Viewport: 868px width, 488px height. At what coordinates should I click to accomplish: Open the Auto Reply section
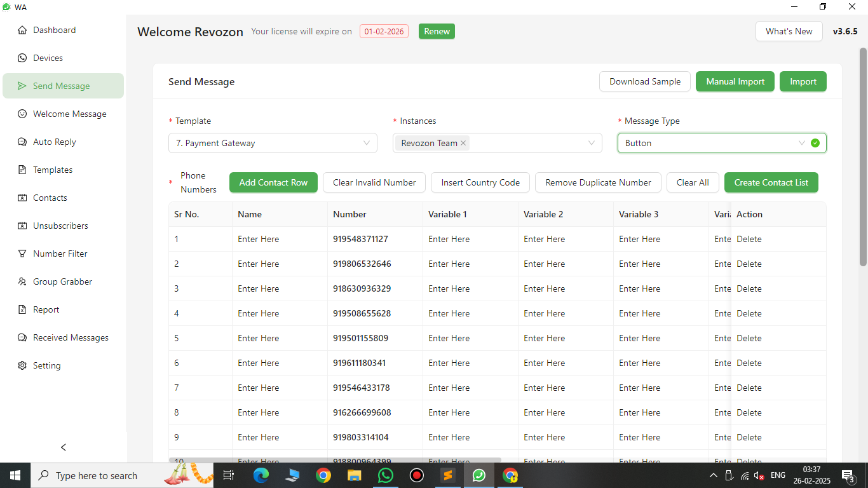[63, 142]
